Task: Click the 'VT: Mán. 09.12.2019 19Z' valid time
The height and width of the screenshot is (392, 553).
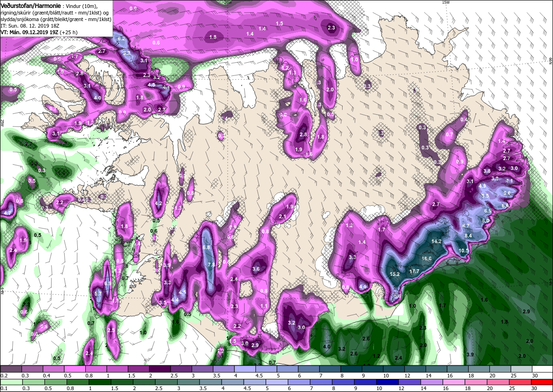Action: pyautogui.click(x=29, y=32)
